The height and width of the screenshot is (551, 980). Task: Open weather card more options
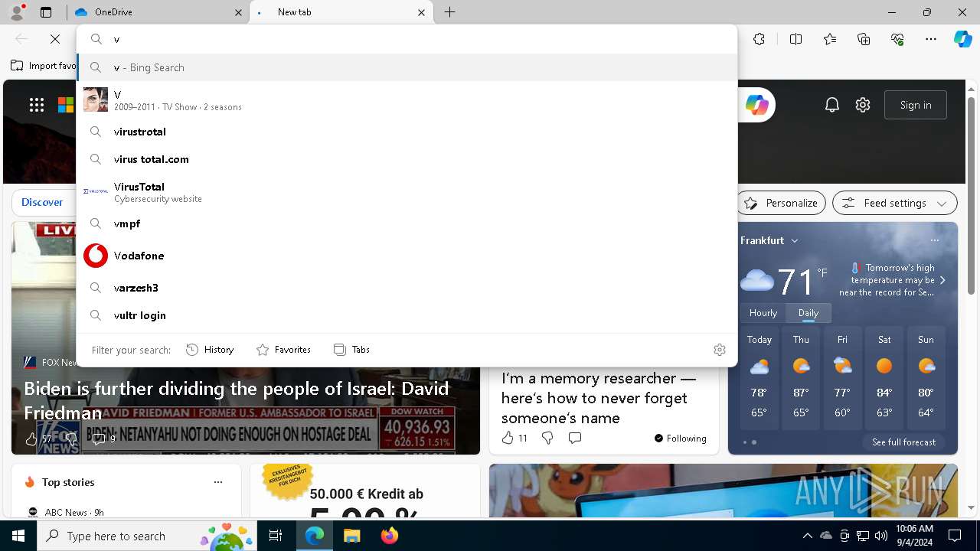pos(935,240)
